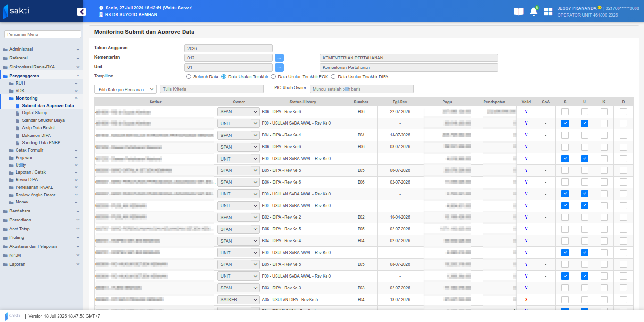Open the manual book icon in header
The image size is (644, 322).
point(519,11)
